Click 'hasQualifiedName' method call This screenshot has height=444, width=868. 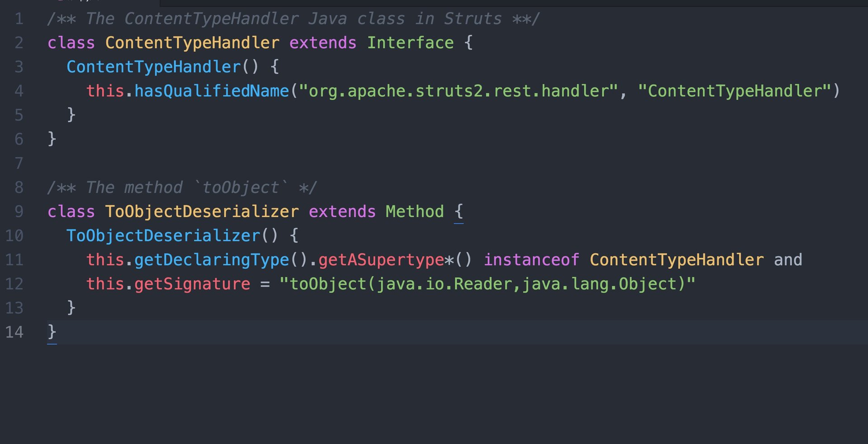tap(212, 91)
